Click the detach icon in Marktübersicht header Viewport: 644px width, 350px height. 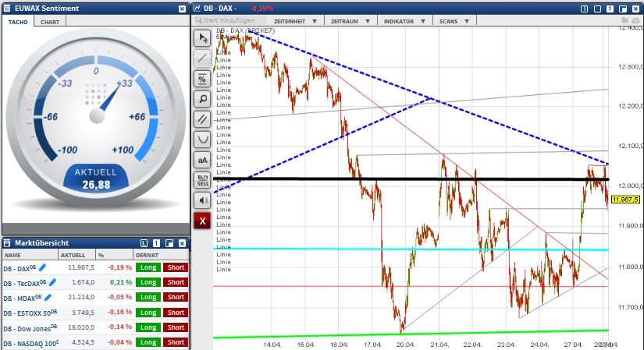tap(169, 243)
